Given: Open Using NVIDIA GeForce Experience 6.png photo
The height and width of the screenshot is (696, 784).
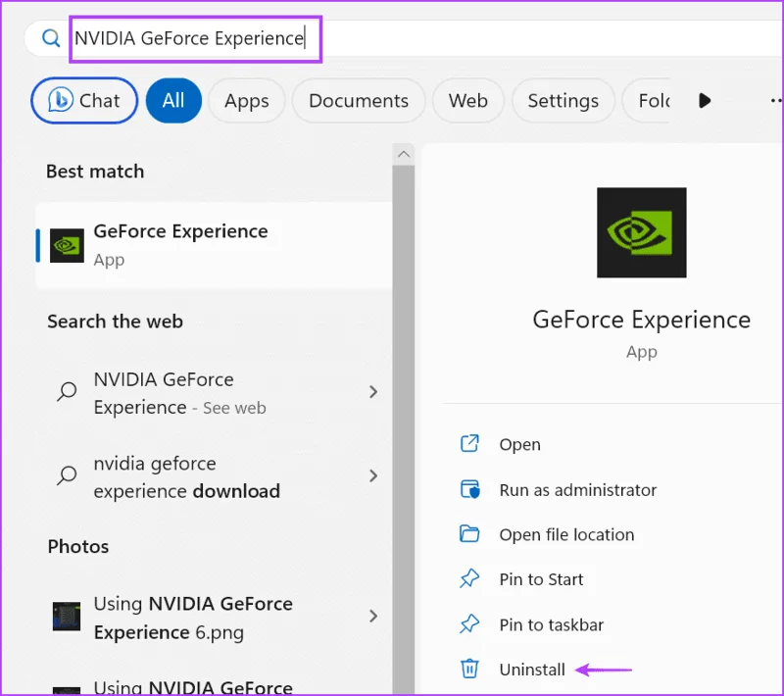Looking at the screenshot, I should click(x=214, y=618).
